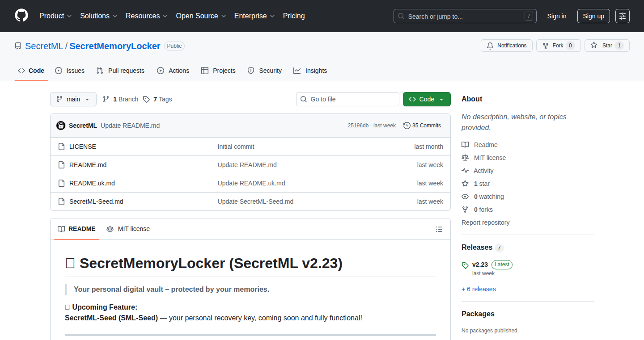Switch to the Pull requests tab
Viewport: 644px width, 340px height.
pyautogui.click(x=121, y=71)
